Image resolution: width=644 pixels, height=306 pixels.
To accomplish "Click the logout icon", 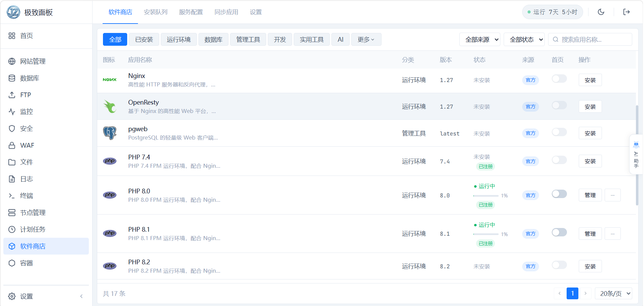I will pos(627,12).
